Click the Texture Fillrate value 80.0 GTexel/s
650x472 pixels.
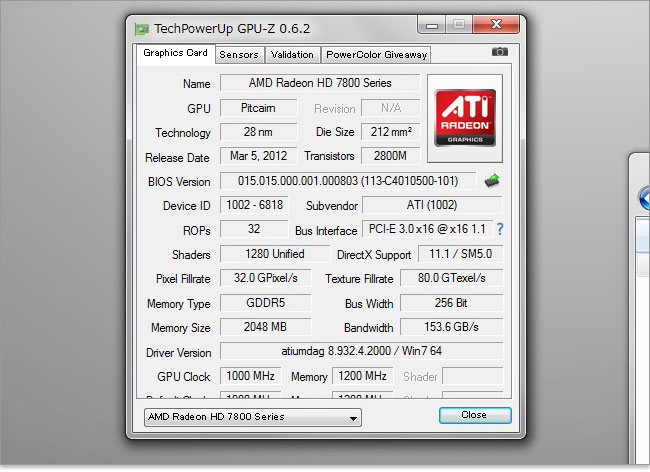(451, 278)
